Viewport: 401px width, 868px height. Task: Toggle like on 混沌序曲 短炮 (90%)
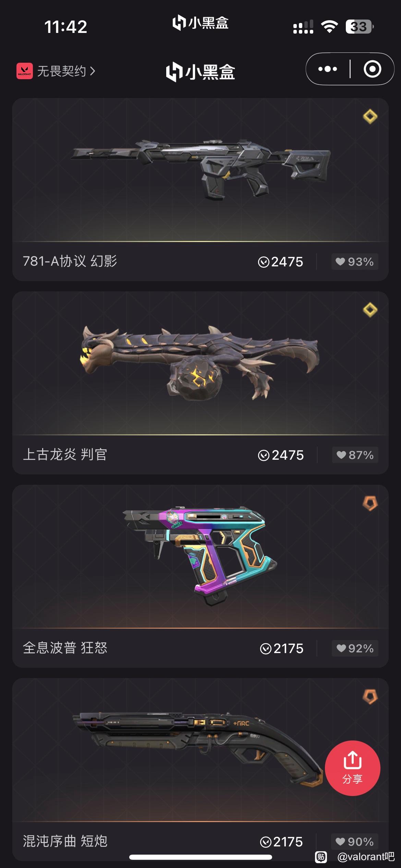(355, 842)
